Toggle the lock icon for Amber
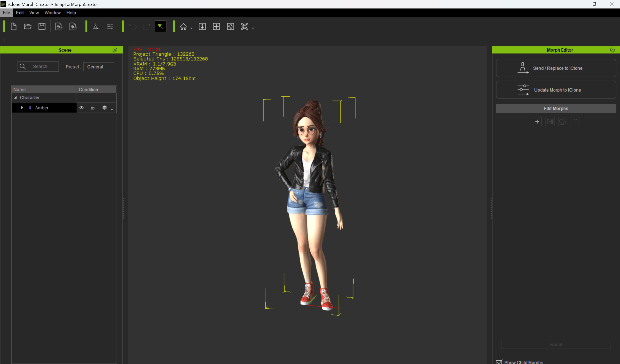Image resolution: width=620 pixels, height=364 pixels. [x=93, y=108]
